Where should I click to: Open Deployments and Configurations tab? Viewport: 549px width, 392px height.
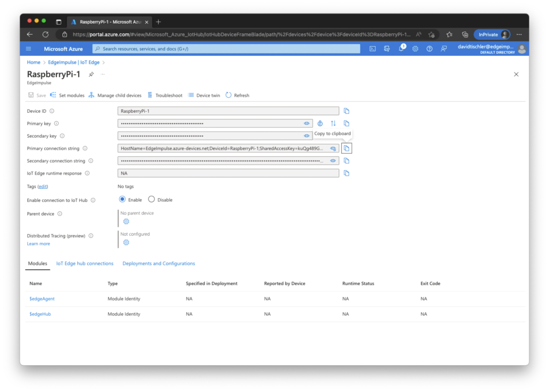159,263
